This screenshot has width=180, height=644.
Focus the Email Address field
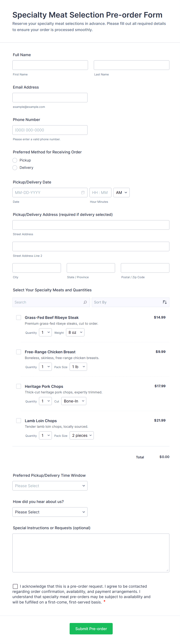[x=50, y=97]
